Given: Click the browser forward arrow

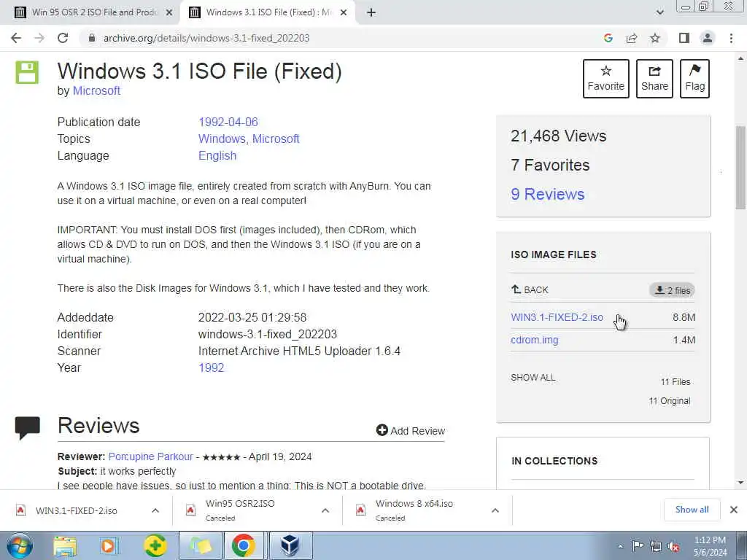Looking at the screenshot, I should (39, 38).
